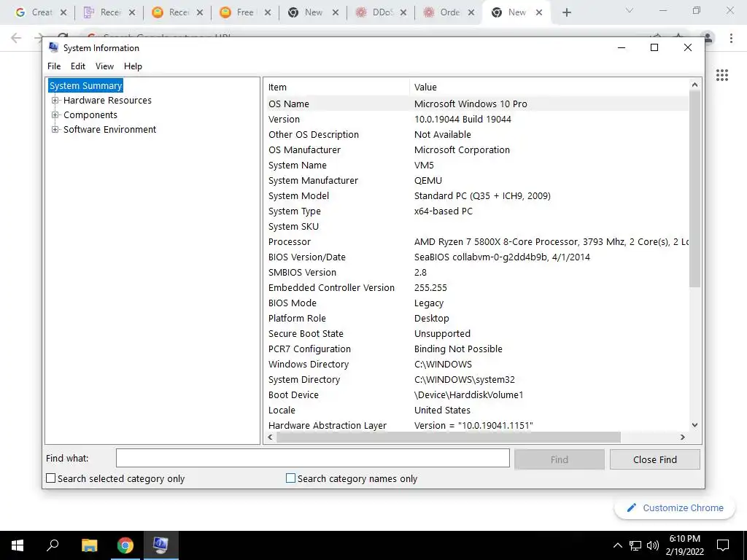Select the Processor row
This screenshot has width=747, height=560.
point(477,242)
